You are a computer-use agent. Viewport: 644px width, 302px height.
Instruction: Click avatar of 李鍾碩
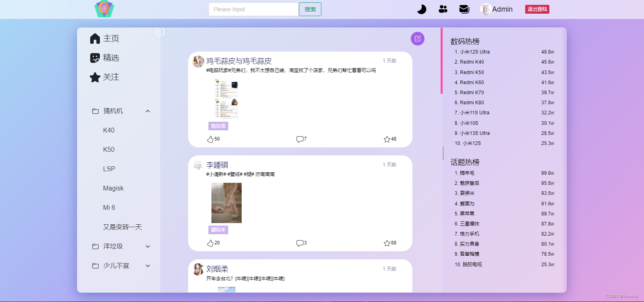pos(198,165)
